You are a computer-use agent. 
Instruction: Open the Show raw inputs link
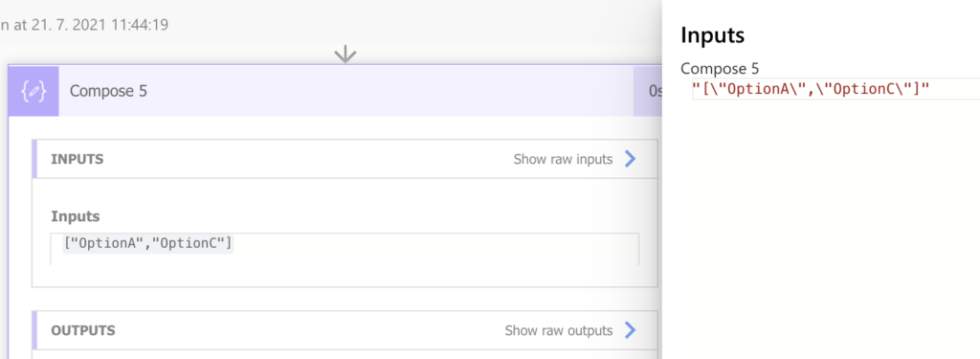563,159
